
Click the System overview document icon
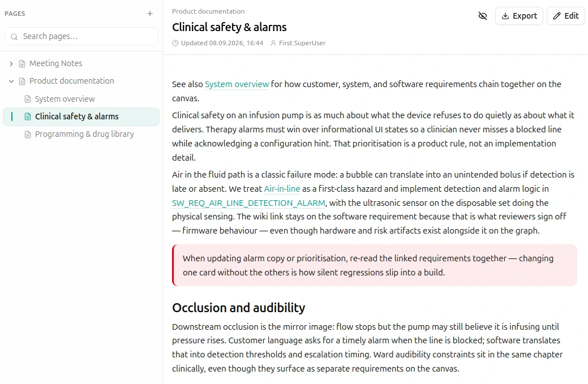(x=28, y=99)
